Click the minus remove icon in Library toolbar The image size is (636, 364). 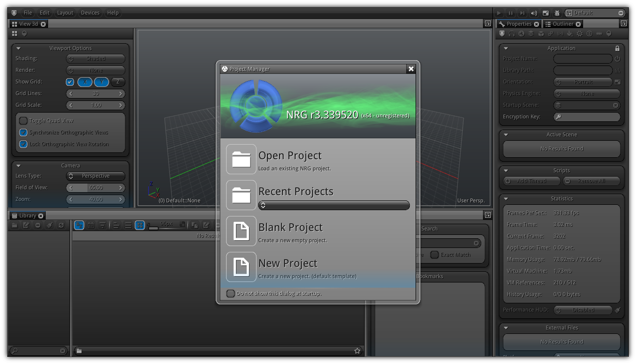point(38,225)
